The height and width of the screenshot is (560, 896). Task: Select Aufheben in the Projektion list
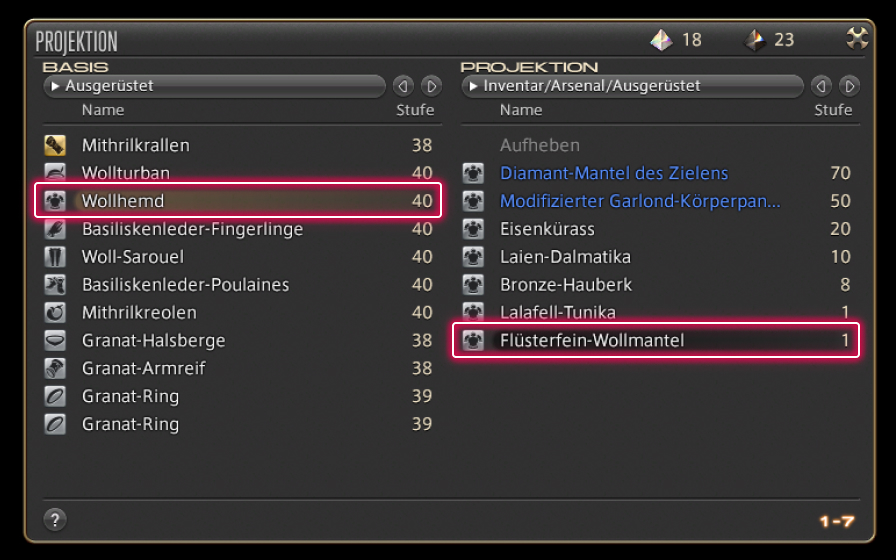tap(540, 145)
